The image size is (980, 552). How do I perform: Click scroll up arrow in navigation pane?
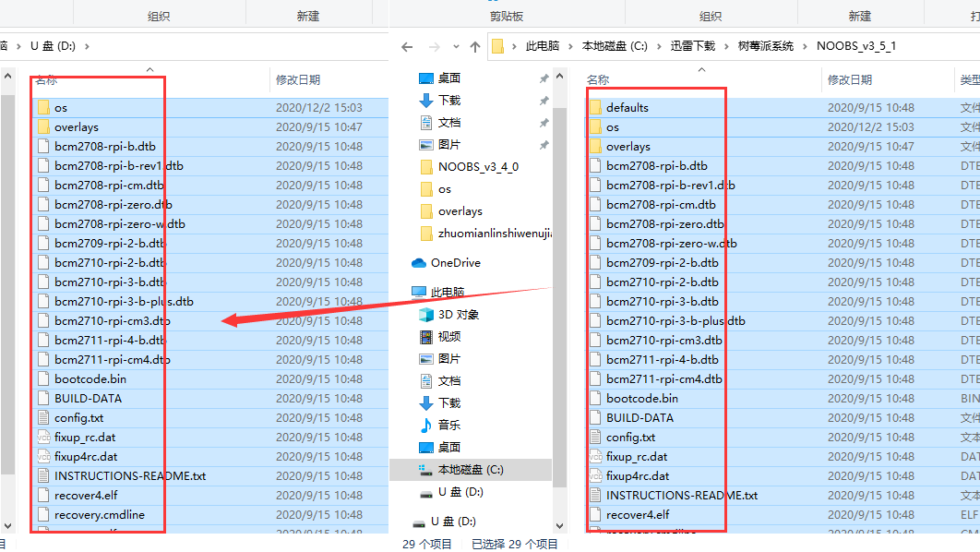pos(560,77)
